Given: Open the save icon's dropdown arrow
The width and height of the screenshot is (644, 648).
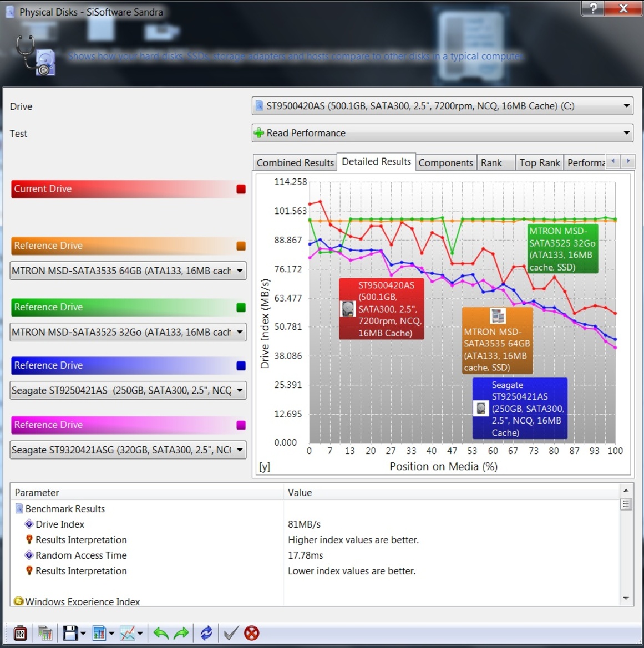Looking at the screenshot, I should [x=83, y=633].
